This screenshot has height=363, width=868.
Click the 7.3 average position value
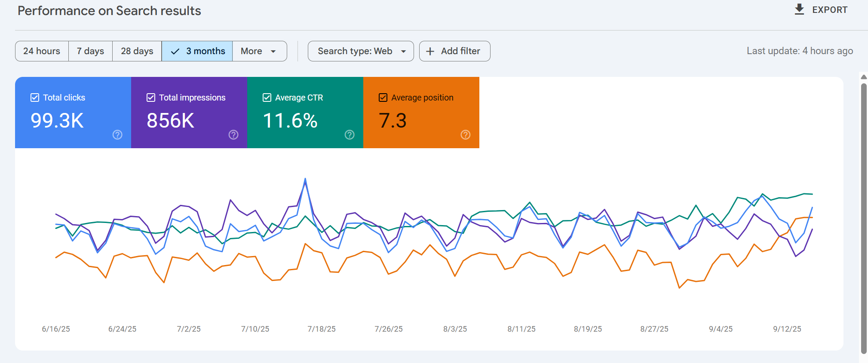393,120
